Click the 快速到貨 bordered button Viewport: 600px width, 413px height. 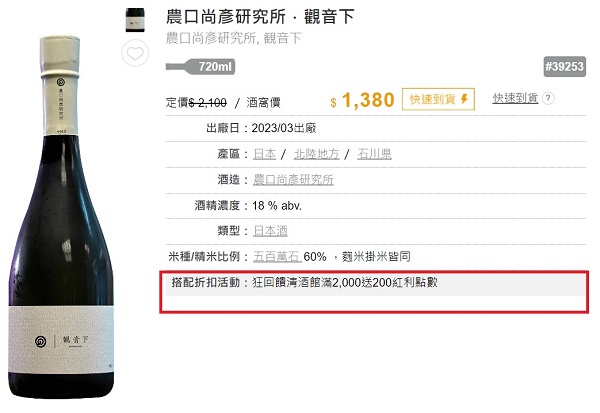coord(438,99)
